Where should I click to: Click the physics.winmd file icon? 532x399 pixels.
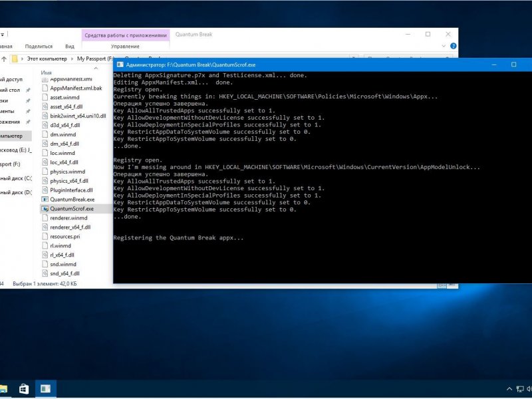45,172
